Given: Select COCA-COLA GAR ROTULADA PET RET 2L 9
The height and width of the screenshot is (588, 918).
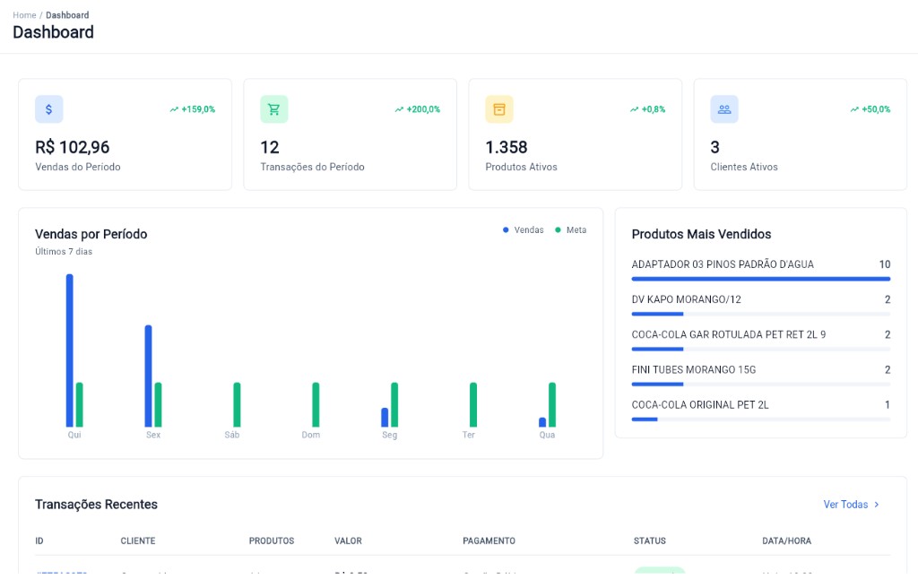Looking at the screenshot, I should pyautogui.click(x=729, y=334).
